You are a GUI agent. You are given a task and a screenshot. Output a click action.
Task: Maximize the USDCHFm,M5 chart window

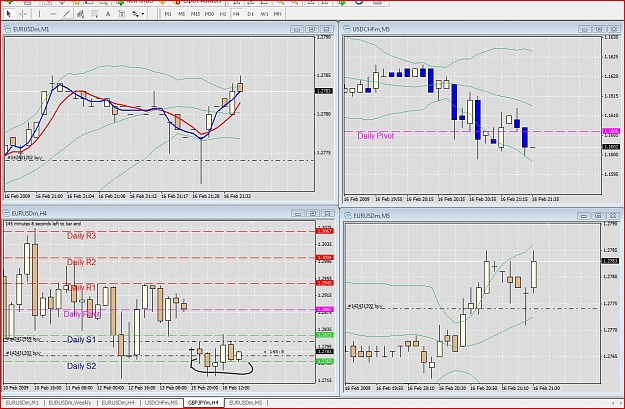(x=599, y=29)
